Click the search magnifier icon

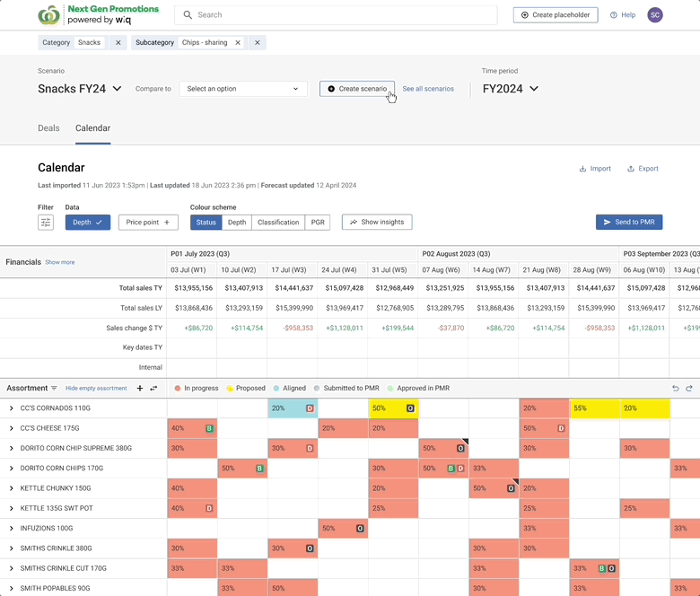tap(188, 14)
